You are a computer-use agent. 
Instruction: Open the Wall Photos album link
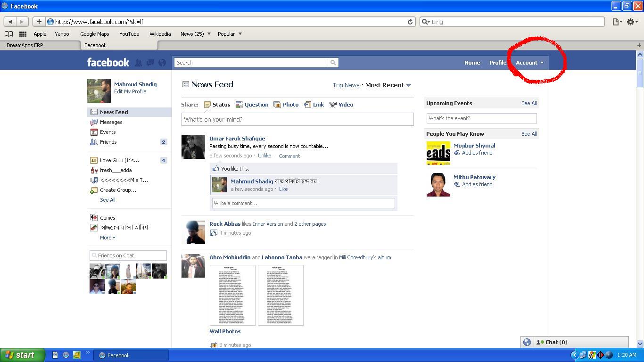[x=225, y=331]
